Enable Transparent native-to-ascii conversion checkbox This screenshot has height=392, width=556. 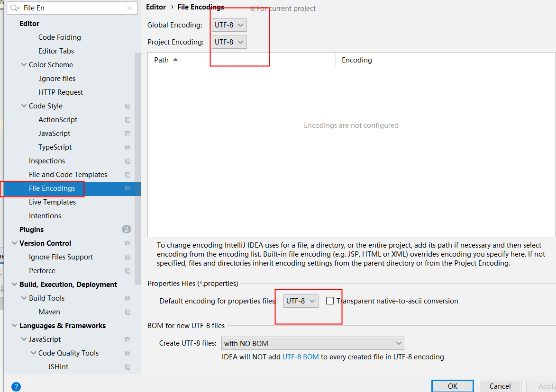coord(330,301)
